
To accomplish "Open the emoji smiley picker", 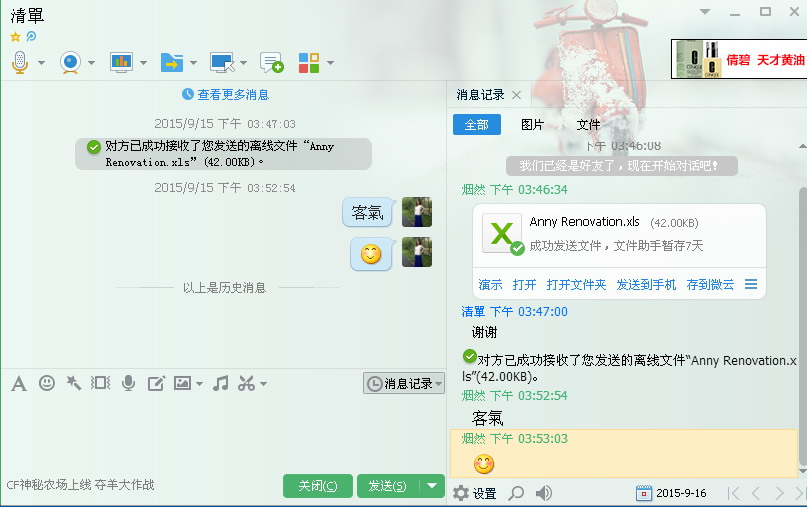I will (x=47, y=383).
